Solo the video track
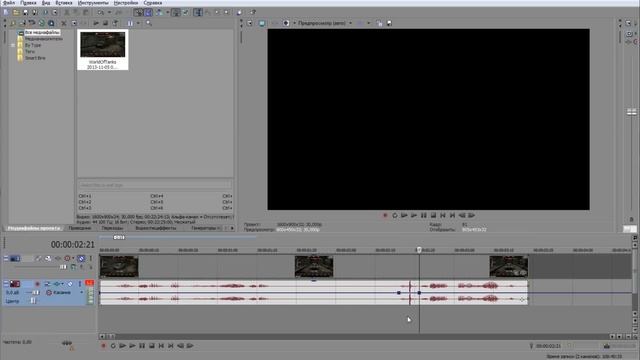Screen dimensions: 640x360 [x=91, y=258]
